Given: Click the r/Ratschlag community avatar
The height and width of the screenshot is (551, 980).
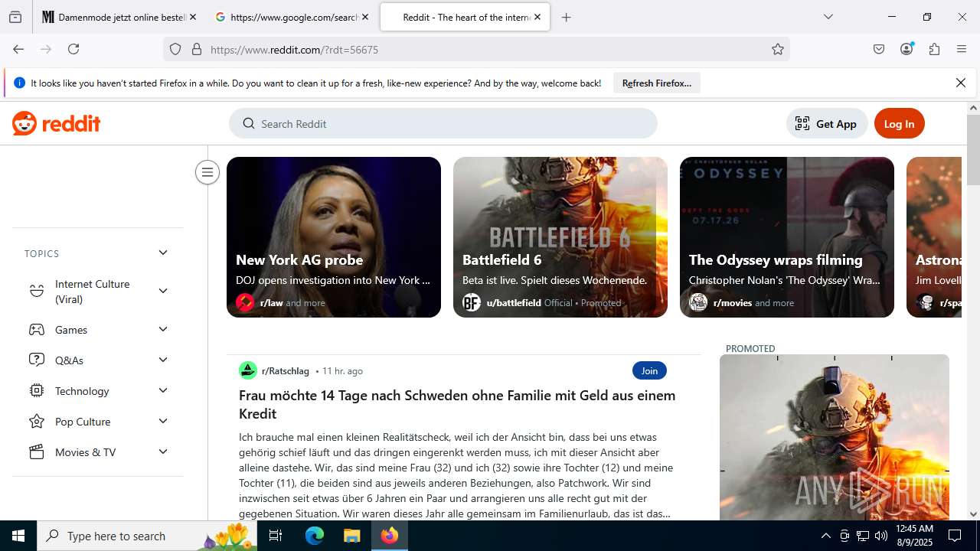Looking at the screenshot, I should [x=248, y=370].
